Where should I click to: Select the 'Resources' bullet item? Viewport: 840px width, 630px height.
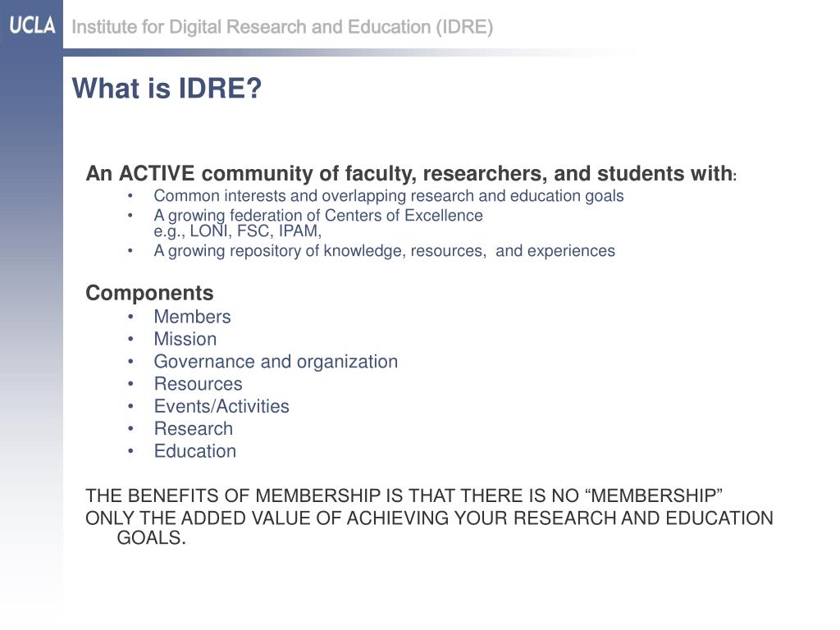[x=199, y=384]
